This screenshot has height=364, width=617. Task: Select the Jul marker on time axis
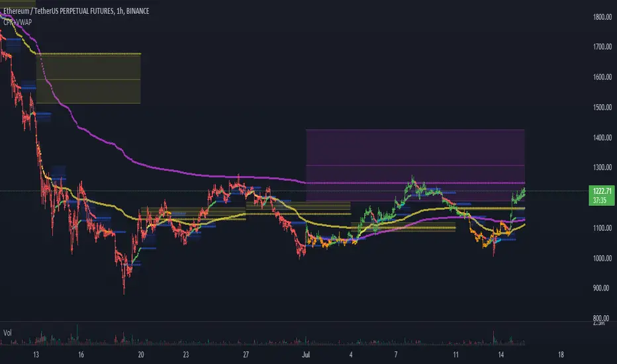(x=306, y=355)
